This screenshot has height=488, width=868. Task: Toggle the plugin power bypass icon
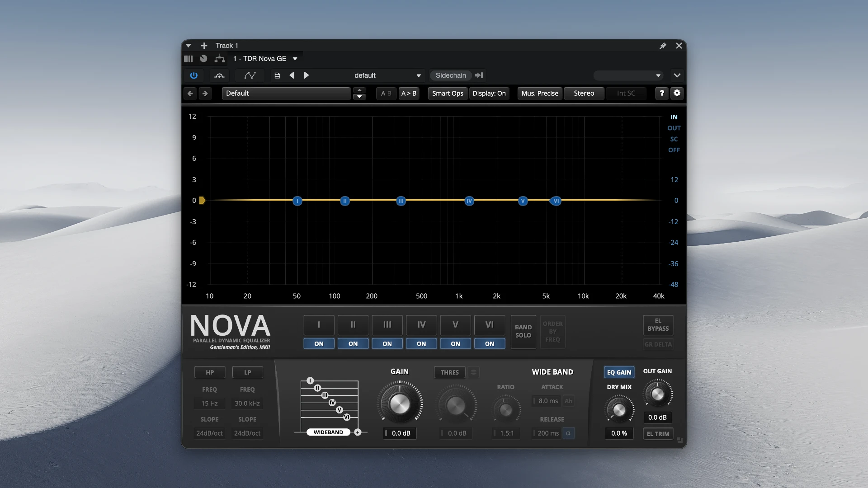pyautogui.click(x=193, y=75)
